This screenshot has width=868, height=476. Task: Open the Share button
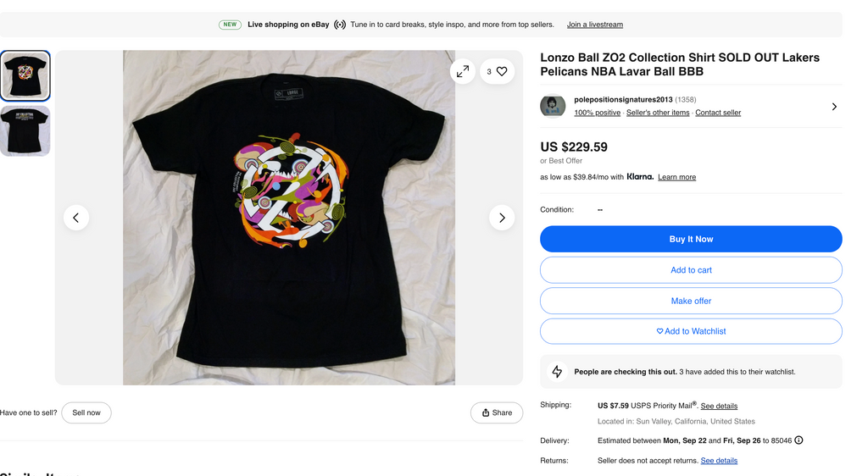[497, 412]
